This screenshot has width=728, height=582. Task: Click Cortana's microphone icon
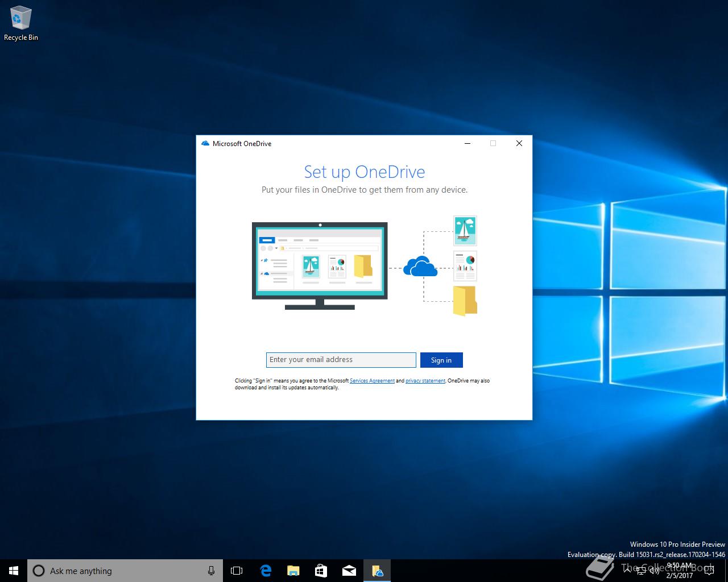(211, 571)
